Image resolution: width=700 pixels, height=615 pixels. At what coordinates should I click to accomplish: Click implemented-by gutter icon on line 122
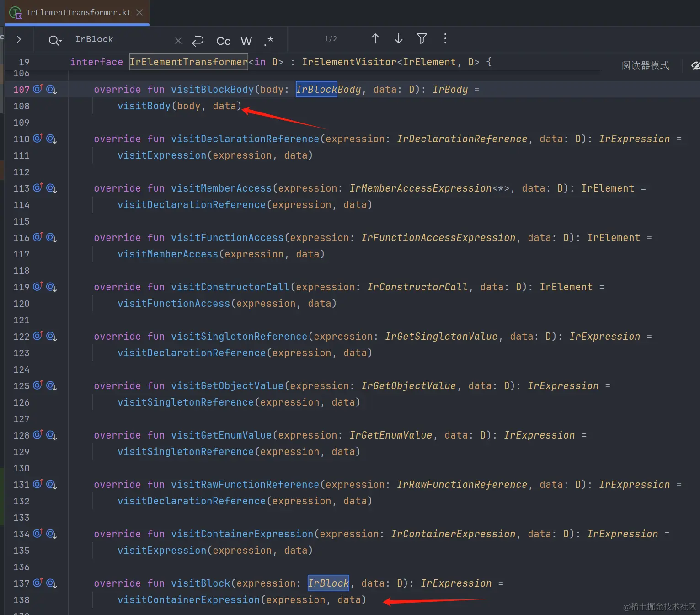[x=52, y=336]
